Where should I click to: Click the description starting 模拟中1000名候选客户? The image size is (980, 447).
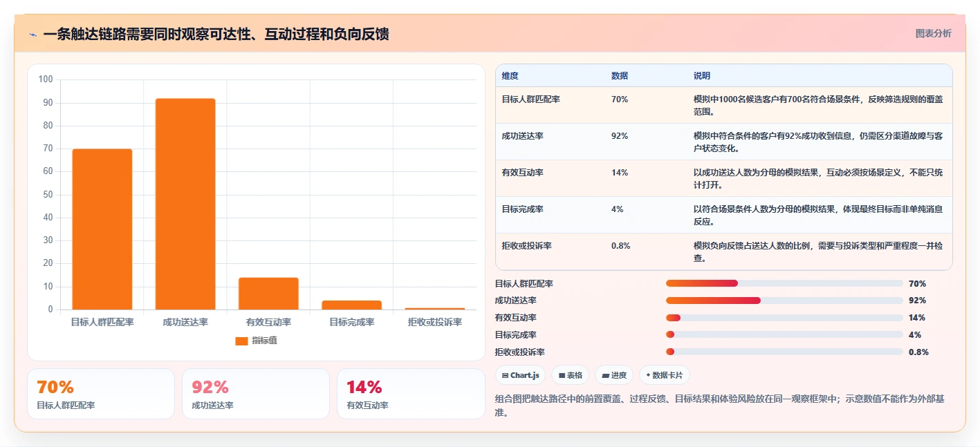(x=818, y=105)
